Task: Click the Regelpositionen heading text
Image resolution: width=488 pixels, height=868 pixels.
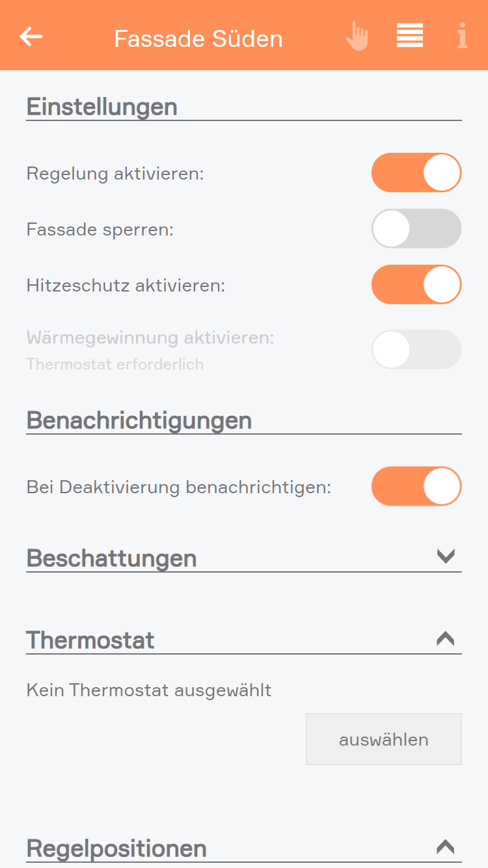Action: coord(116,848)
